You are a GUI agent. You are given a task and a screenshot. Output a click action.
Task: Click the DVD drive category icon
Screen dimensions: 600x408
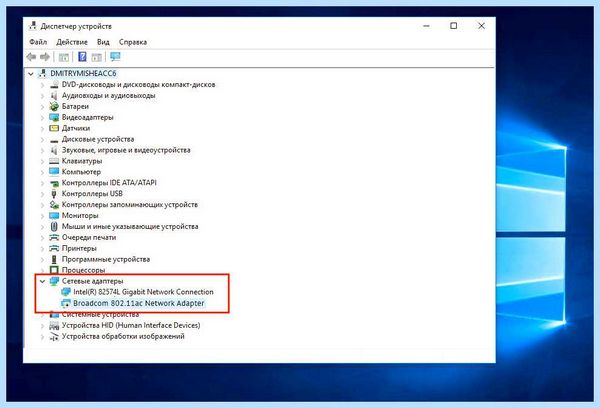coord(54,85)
